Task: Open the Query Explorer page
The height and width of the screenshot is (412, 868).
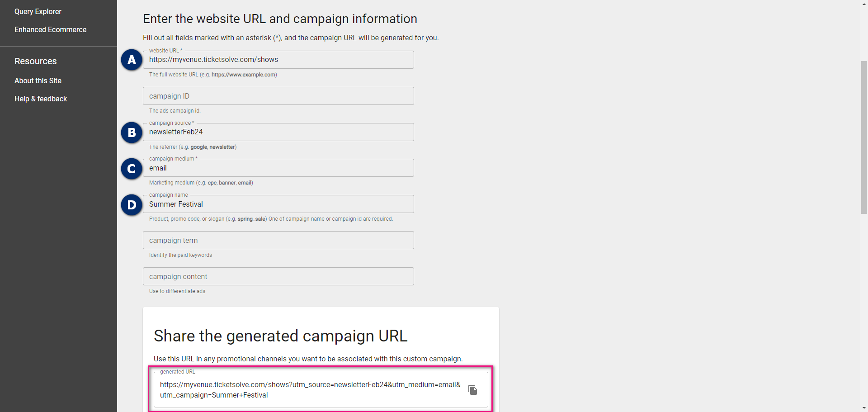Action: tap(38, 11)
